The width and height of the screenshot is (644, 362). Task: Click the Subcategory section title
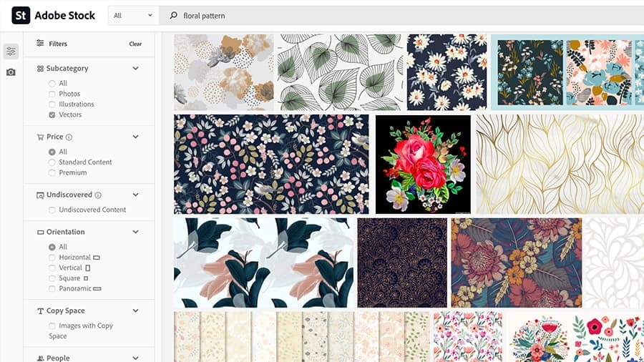tap(67, 69)
